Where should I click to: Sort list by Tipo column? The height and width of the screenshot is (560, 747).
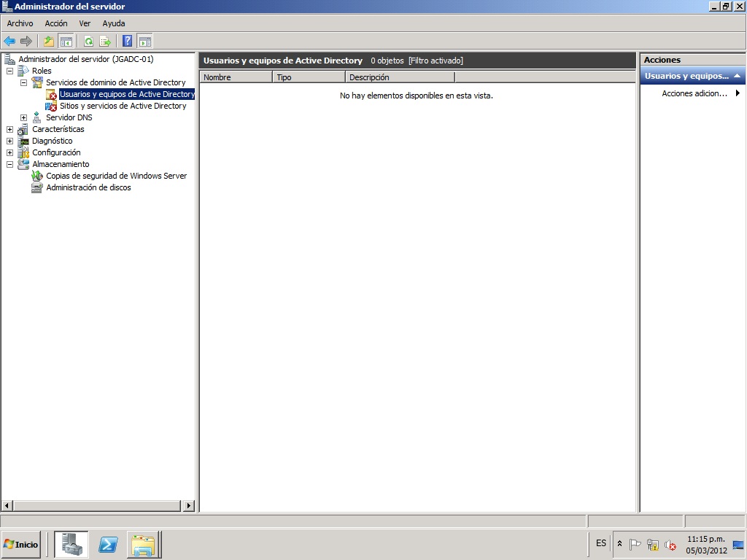click(309, 77)
